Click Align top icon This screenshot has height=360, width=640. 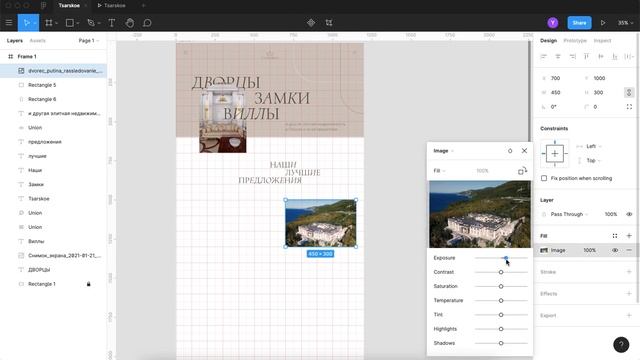[587, 56]
